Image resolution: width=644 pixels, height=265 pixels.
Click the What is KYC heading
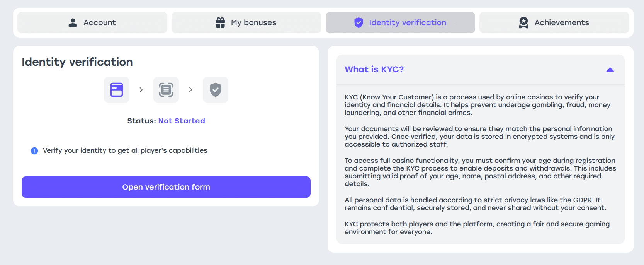(374, 69)
